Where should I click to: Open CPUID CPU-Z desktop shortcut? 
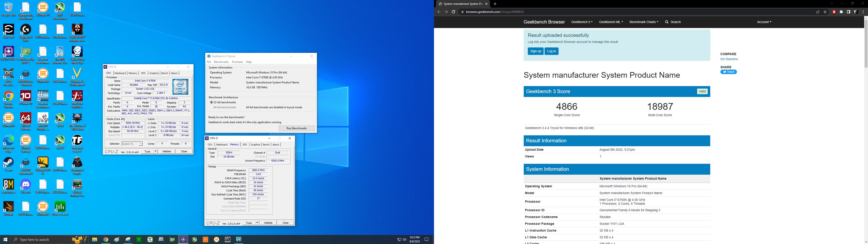tap(8, 54)
